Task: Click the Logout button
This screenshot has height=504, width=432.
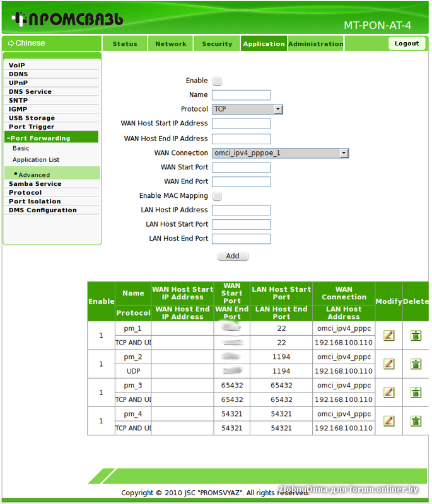Action: point(407,43)
